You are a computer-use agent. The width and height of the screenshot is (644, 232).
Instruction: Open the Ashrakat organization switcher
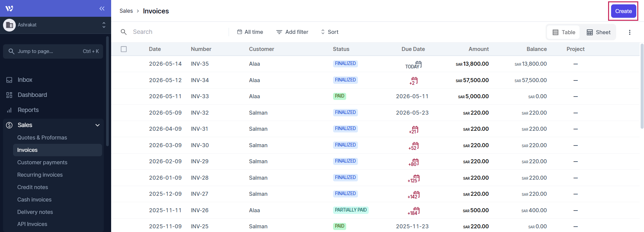point(55,25)
